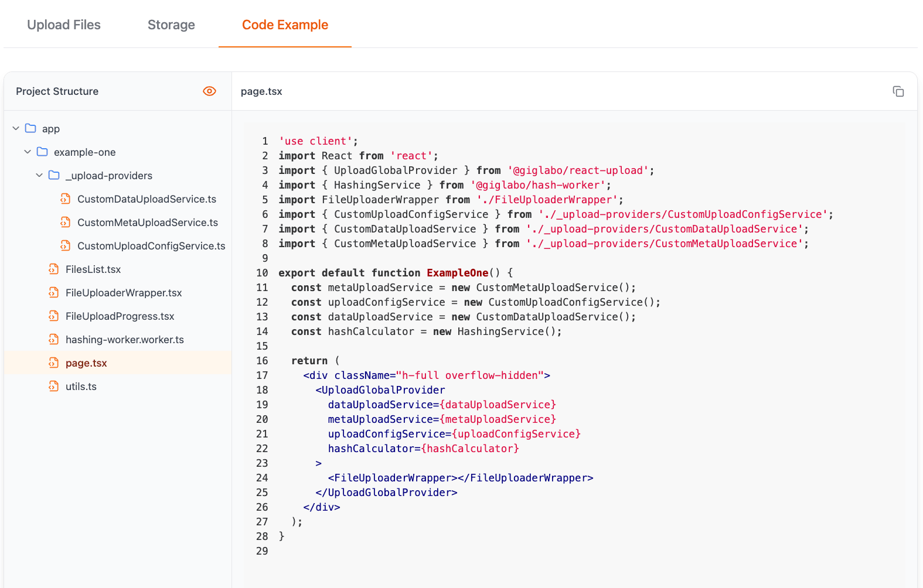The image size is (923, 588).
Task: Collapse the app folder chevron
Action: click(x=16, y=128)
